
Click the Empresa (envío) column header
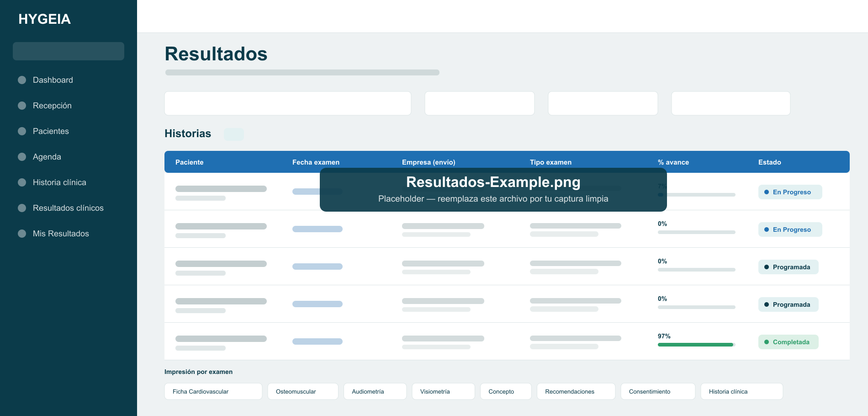(x=429, y=162)
